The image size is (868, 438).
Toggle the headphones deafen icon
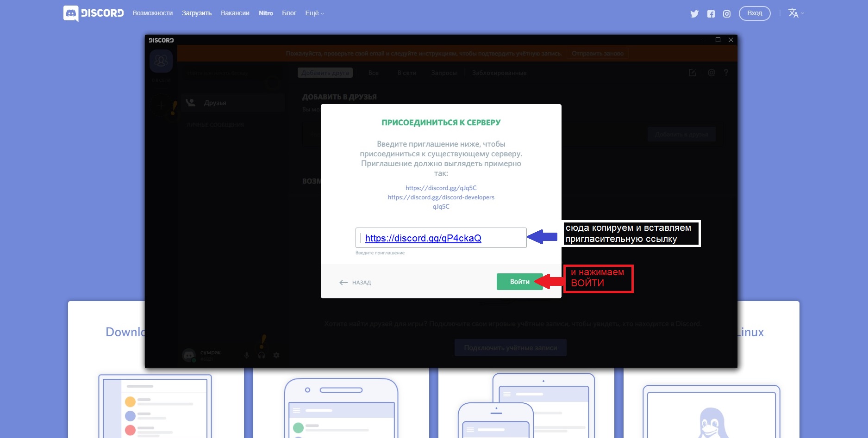pyautogui.click(x=262, y=355)
